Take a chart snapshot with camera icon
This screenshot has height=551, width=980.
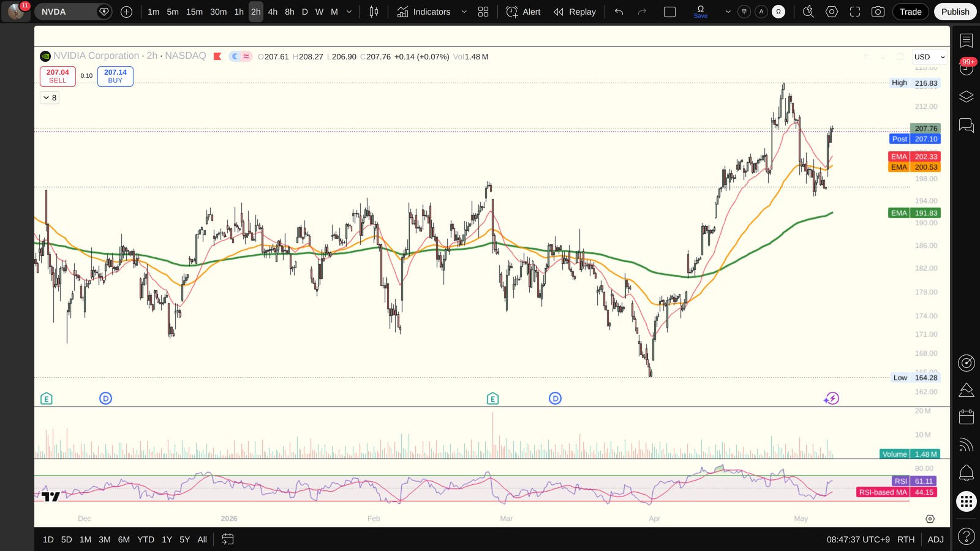878,12
